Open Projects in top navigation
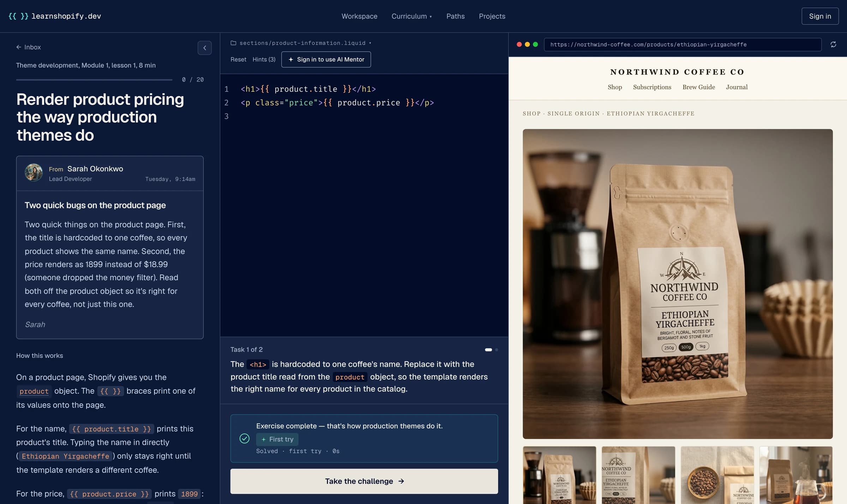 (492, 16)
